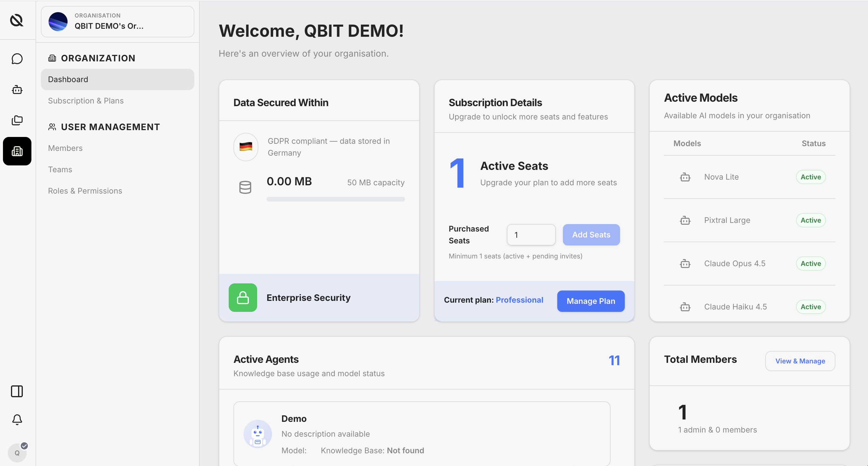
Task: Select Dashboard in the sidebar
Action: pyautogui.click(x=117, y=79)
